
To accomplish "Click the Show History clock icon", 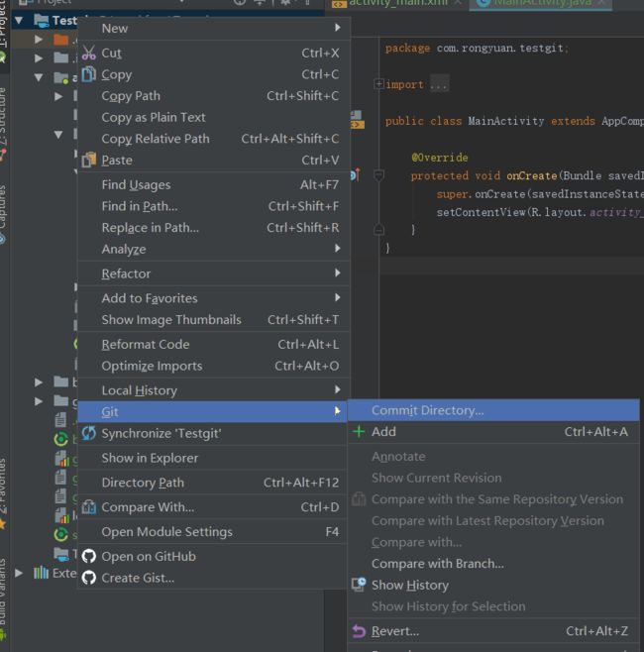I will (x=359, y=585).
